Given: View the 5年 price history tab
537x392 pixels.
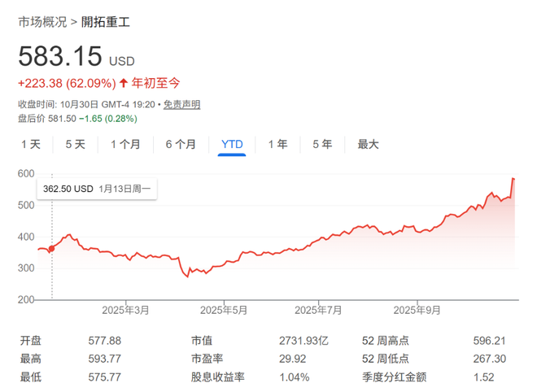Looking at the screenshot, I should coord(322,144).
